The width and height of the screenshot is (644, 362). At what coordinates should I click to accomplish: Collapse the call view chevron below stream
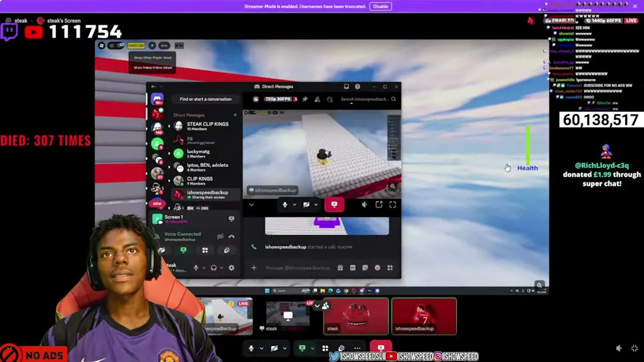252,205
